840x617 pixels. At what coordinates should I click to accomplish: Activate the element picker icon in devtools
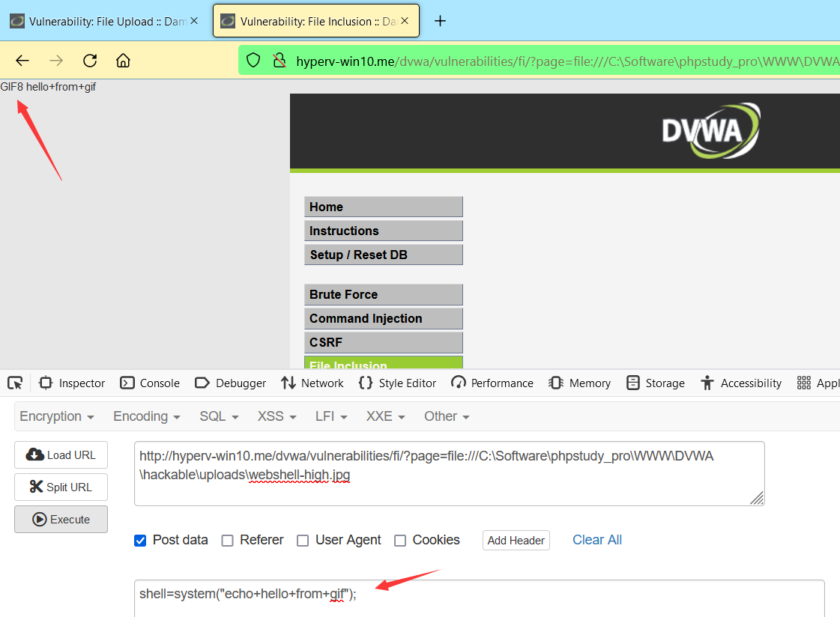pyautogui.click(x=15, y=383)
